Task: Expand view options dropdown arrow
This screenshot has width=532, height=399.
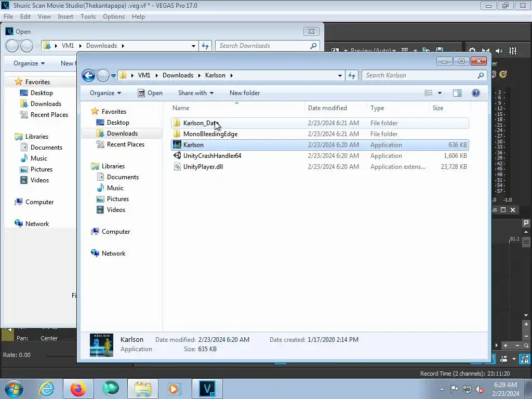Action: (x=440, y=93)
